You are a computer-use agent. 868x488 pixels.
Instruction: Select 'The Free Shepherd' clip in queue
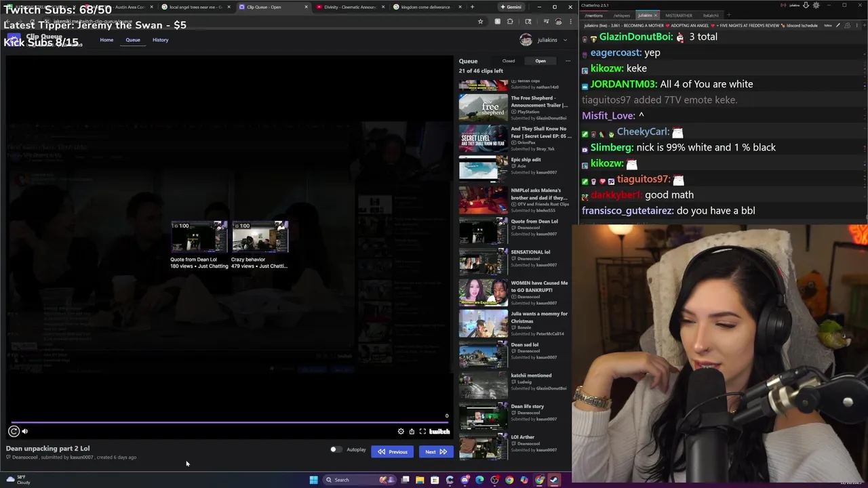point(514,108)
